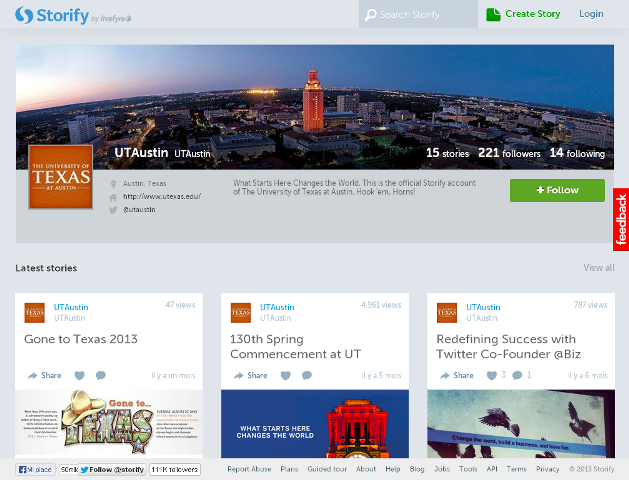Screen dimensions: 629x480
Task: Open the 14 following count
Action: click(577, 153)
